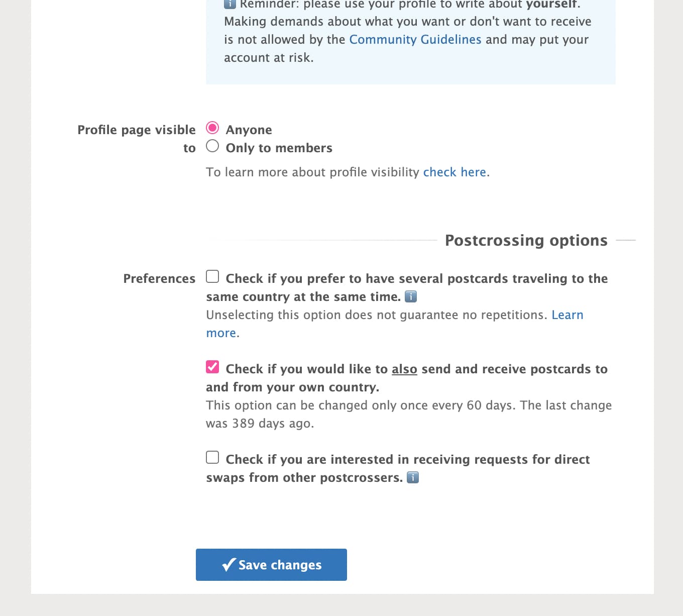Click the reminder info icon at top

coord(230,4)
